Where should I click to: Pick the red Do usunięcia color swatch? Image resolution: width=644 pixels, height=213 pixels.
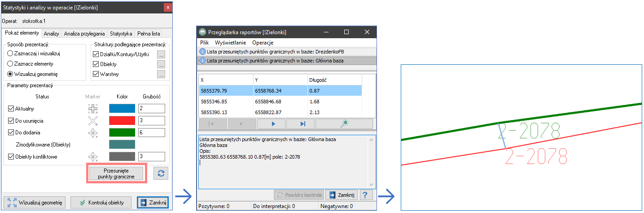click(x=122, y=120)
